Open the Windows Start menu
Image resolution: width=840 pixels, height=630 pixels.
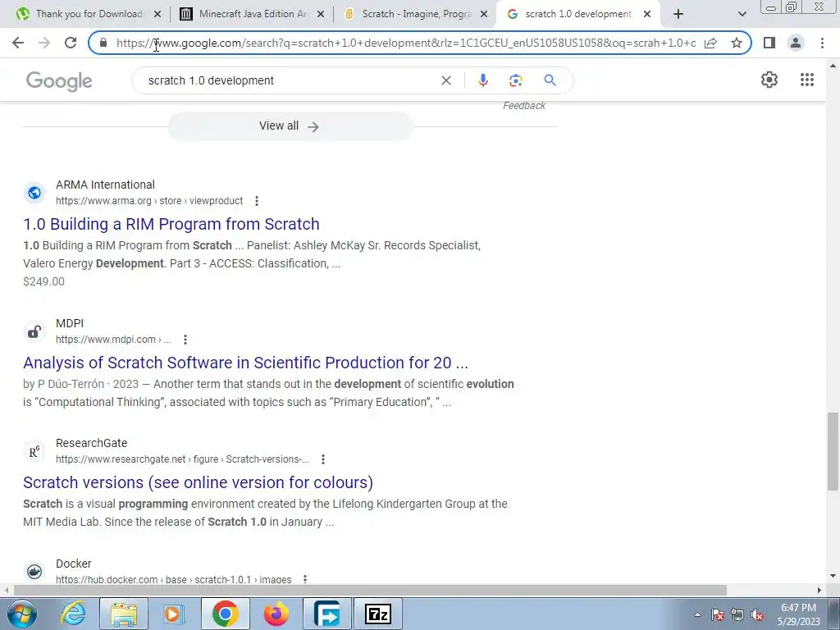21,614
